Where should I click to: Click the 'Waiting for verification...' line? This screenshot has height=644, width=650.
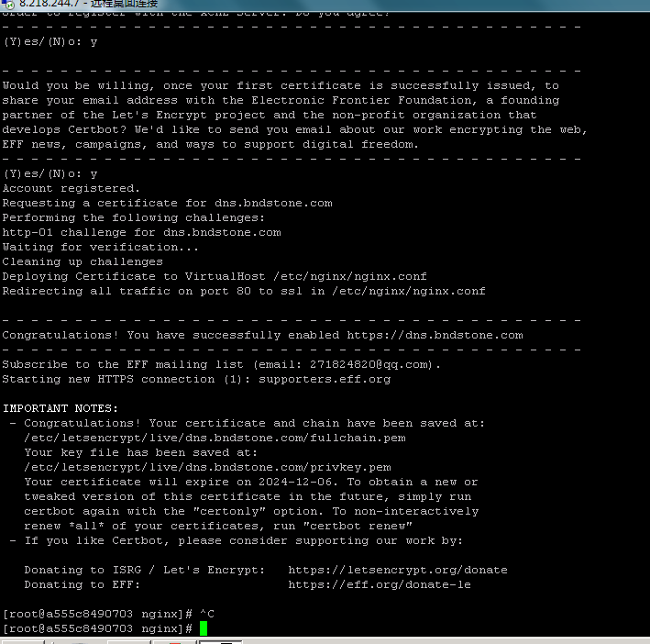coord(101,247)
